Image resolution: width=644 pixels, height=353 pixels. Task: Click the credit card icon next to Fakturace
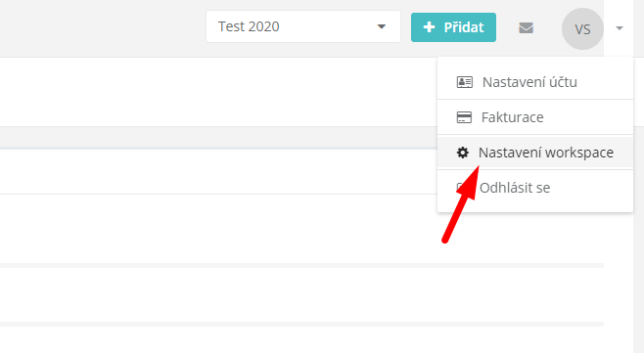tap(464, 117)
